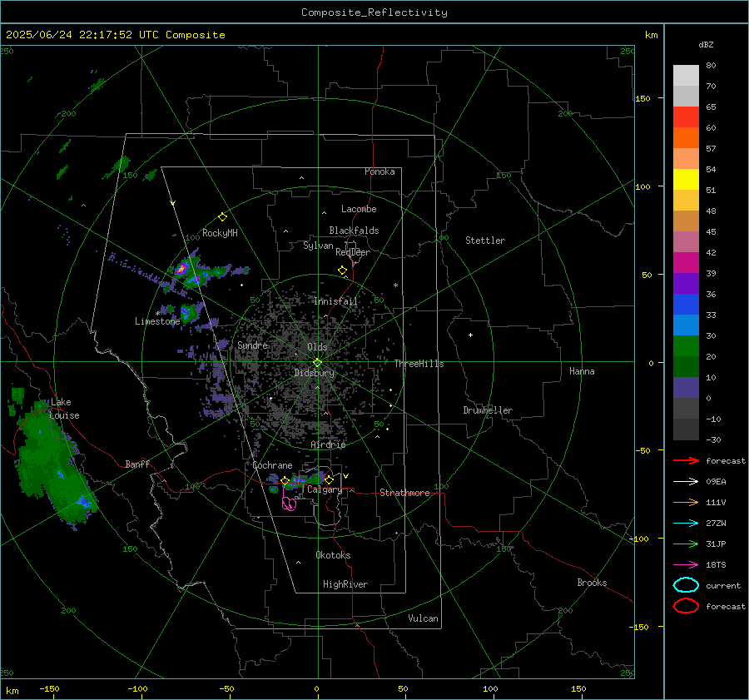Click the indigo 0–10 dBZ color swatch
The height and width of the screenshot is (700, 749).
686,388
